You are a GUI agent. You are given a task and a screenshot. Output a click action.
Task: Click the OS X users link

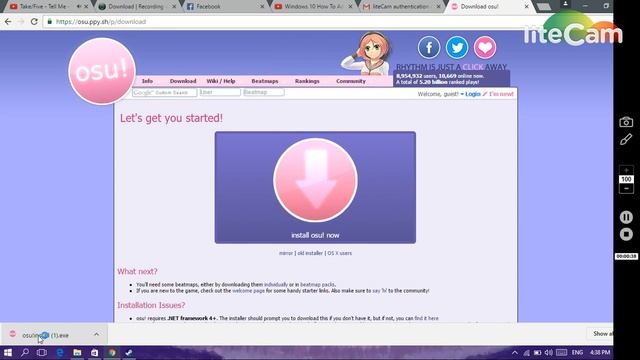pos(339,253)
